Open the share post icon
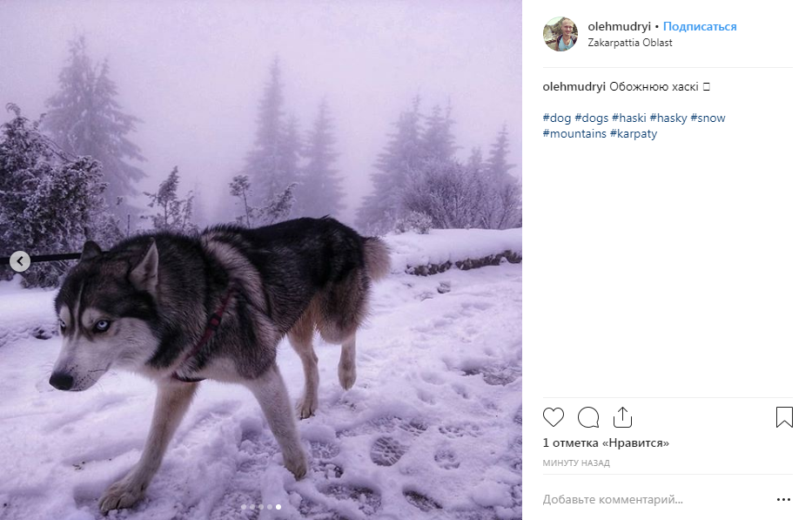 pos(622,417)
